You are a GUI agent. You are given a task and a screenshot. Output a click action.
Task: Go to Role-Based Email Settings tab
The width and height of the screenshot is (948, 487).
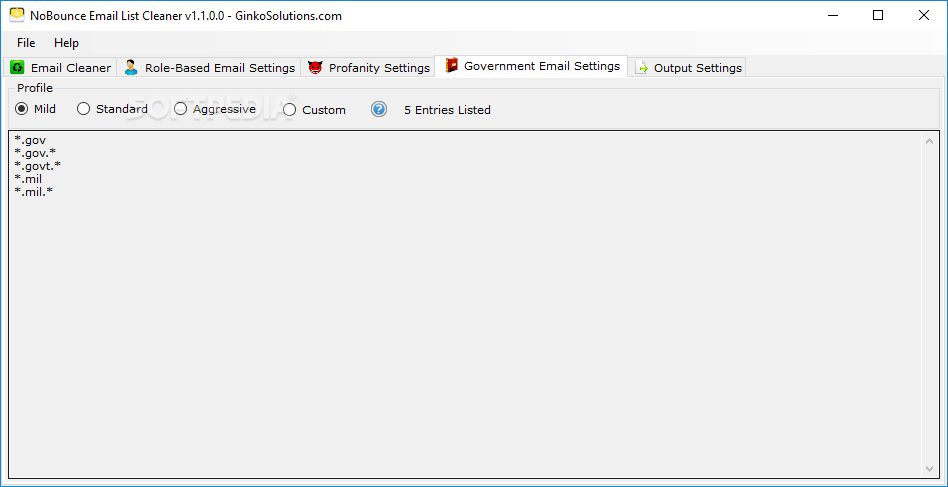coord(209,68)
